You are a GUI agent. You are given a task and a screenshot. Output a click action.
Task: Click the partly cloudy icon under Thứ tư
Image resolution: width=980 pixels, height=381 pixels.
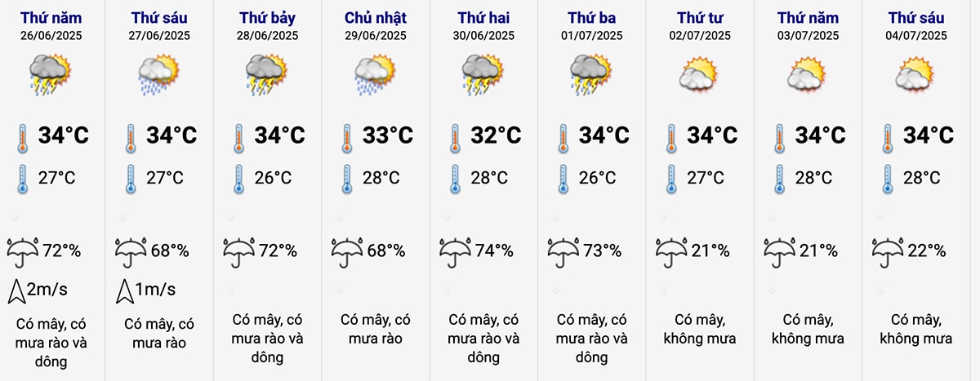[701, 75]
